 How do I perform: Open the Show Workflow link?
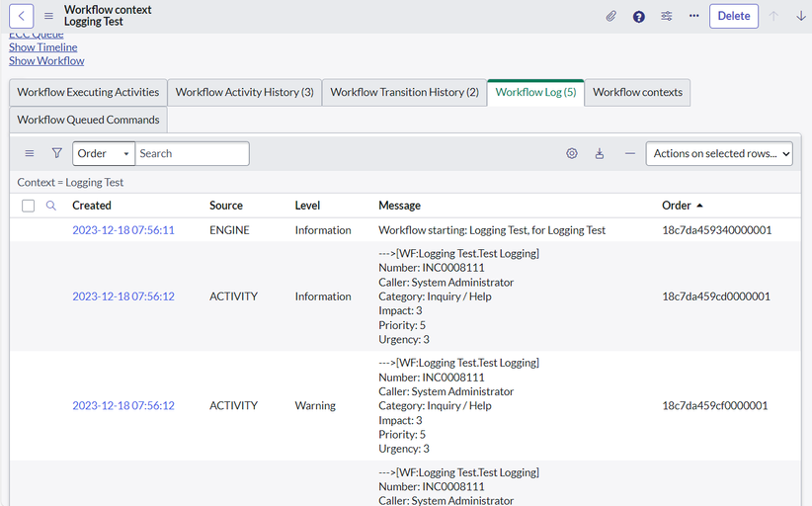46,60
